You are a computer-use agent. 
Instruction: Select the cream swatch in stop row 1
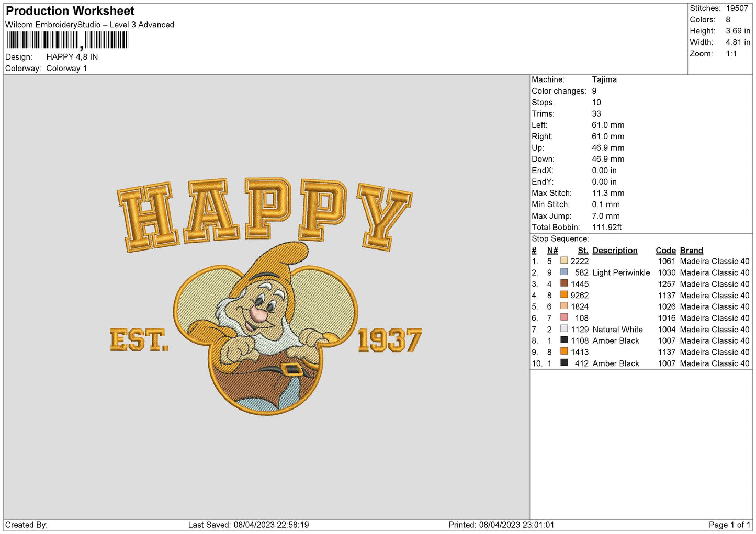coord(563,260)
